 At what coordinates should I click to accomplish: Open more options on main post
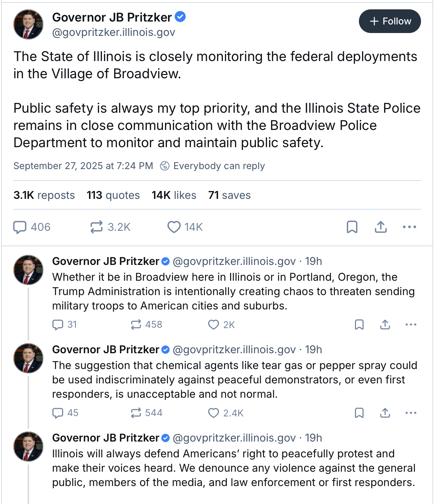point(409,227)
